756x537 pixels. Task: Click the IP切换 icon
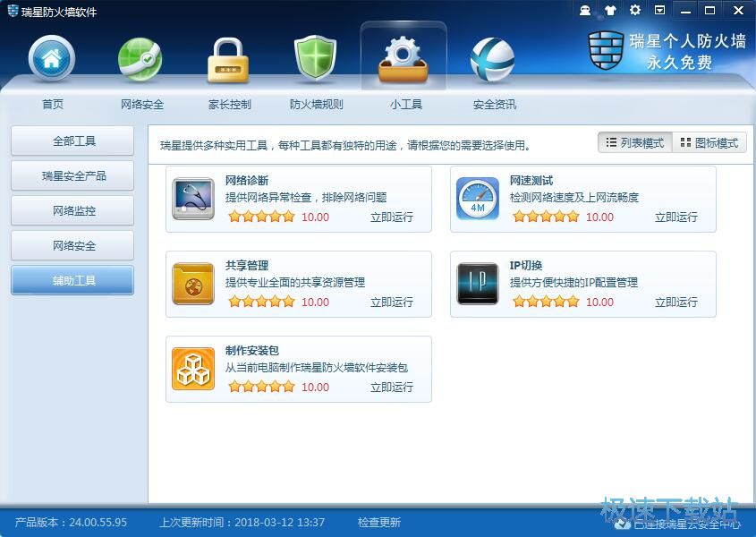(x=478, y=284)
